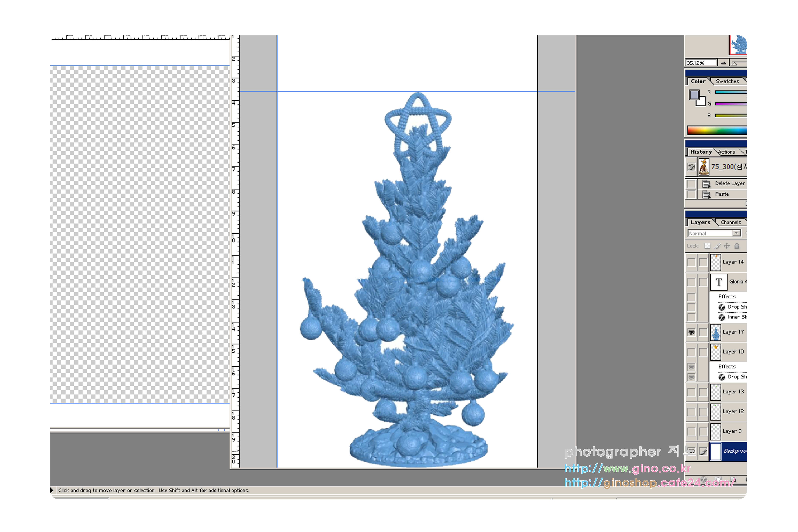Click the lock all padlock icon
Viewport: 798px width, 532px height.
click(x=737, y=246)
